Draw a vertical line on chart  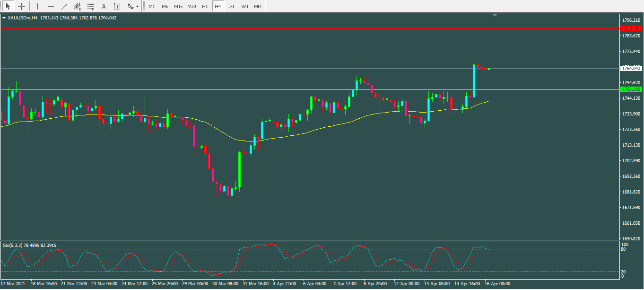pyautogui.click(x=37, y=6)
